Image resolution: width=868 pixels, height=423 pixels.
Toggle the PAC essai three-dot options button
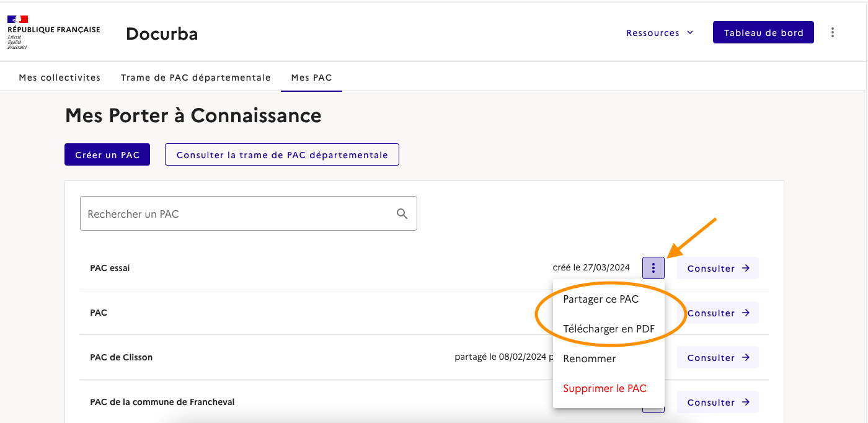(x=653, y=268)
